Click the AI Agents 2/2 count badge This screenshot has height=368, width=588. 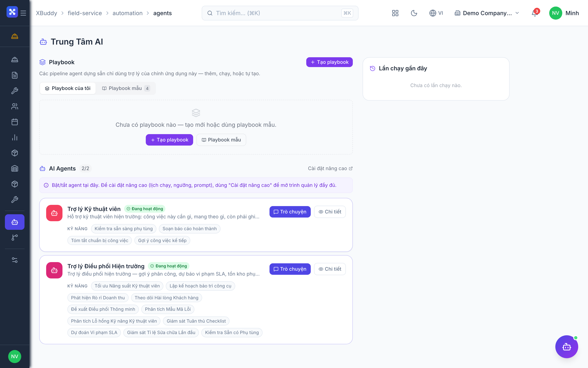click(x=85, y=168)
